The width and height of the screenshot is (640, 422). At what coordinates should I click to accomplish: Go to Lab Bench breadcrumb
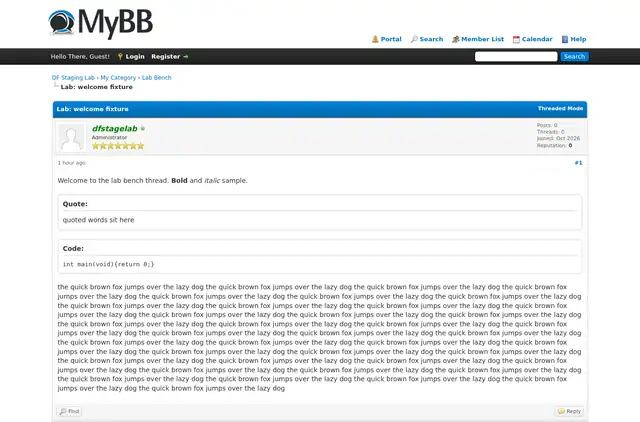click(x=156, y=78)
